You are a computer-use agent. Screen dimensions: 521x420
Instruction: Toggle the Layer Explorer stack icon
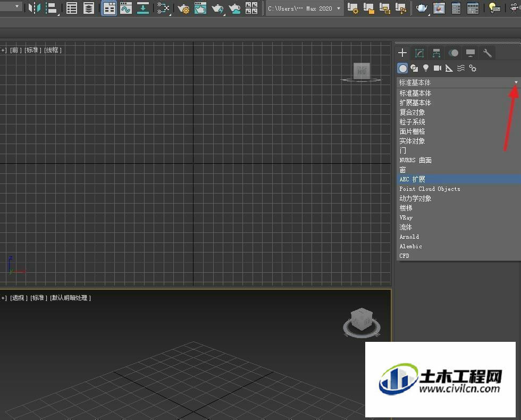click(89, 8)
